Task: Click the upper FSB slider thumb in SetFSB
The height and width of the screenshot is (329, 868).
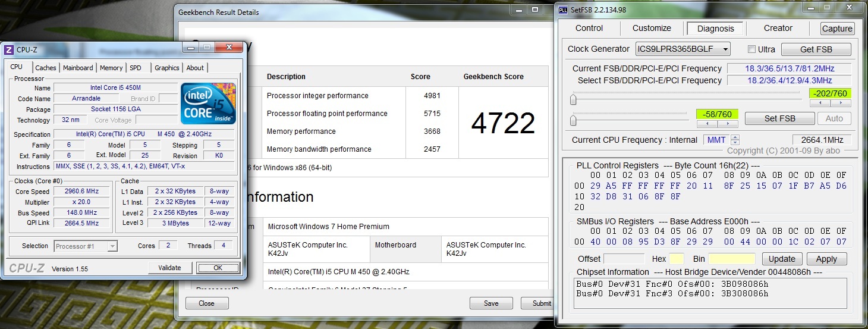Action: (x=573, y=99)
